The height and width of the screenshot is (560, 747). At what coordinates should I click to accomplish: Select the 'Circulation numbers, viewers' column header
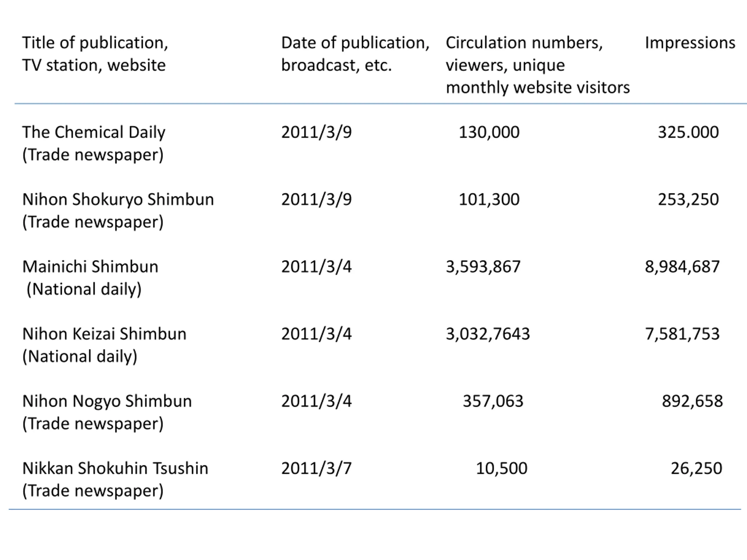tap(537, 65)
